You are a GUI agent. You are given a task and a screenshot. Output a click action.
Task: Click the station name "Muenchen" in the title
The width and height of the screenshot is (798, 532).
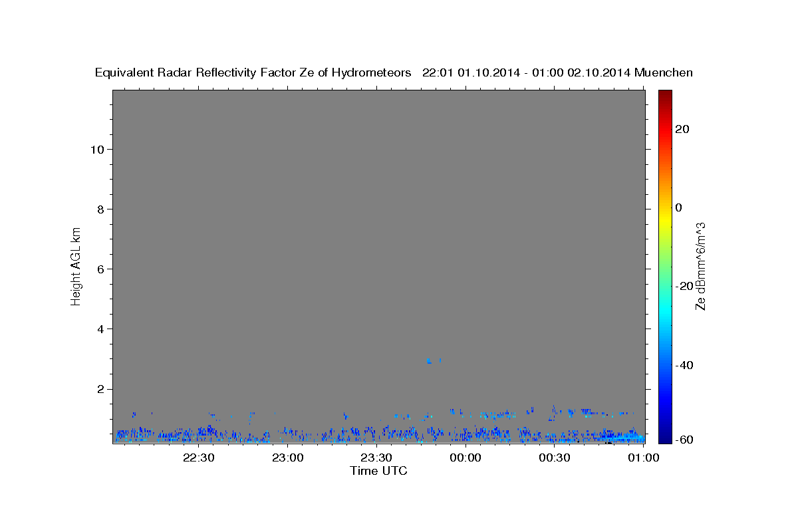(x=664, y=72)
